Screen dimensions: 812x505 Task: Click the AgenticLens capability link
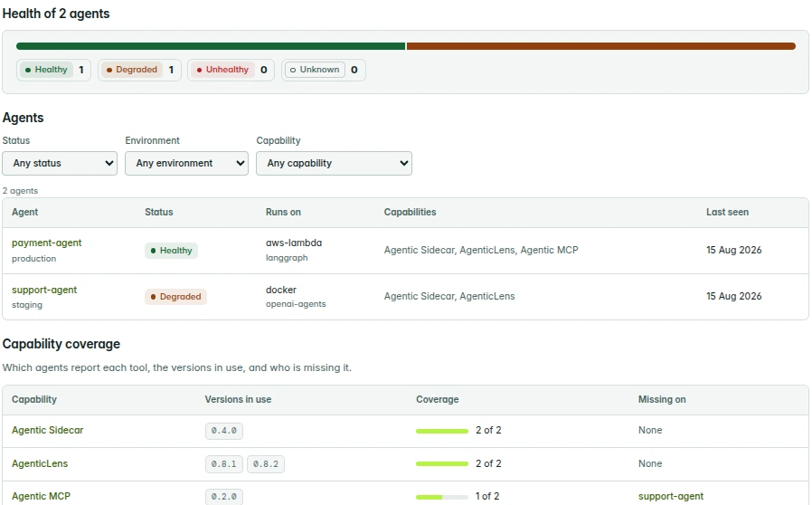coord(40,463)
